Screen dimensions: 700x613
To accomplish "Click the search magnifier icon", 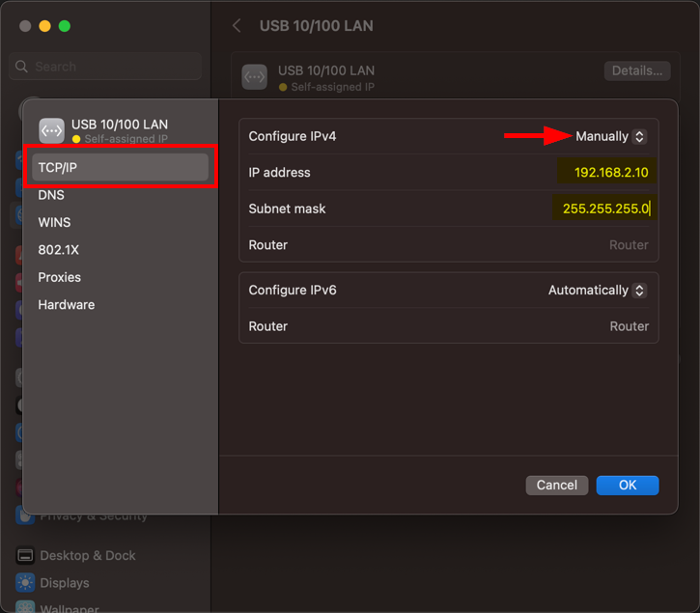I will (x=21, y=67).
